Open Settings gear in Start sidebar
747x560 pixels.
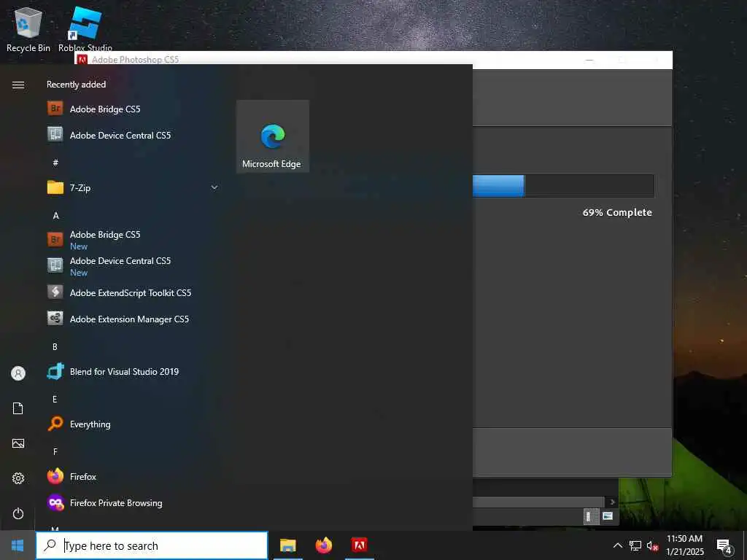(18, 478)
